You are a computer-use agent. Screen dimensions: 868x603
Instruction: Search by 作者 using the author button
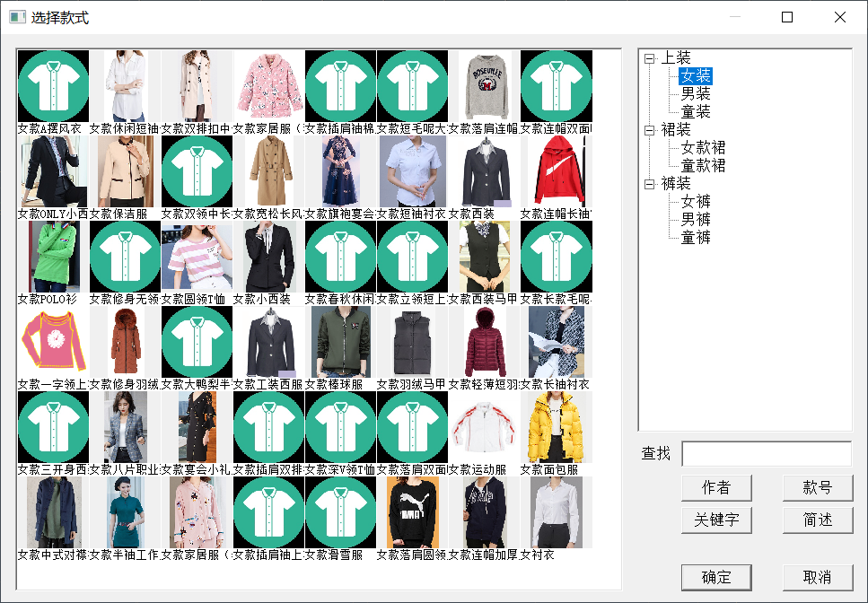(x=716, y=487)
